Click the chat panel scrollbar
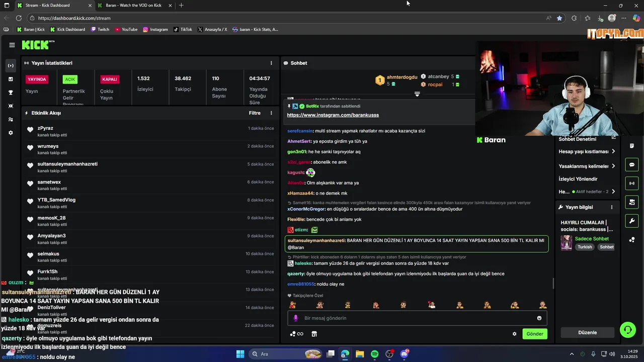This screenshot has width=644, height=362. 553,284
